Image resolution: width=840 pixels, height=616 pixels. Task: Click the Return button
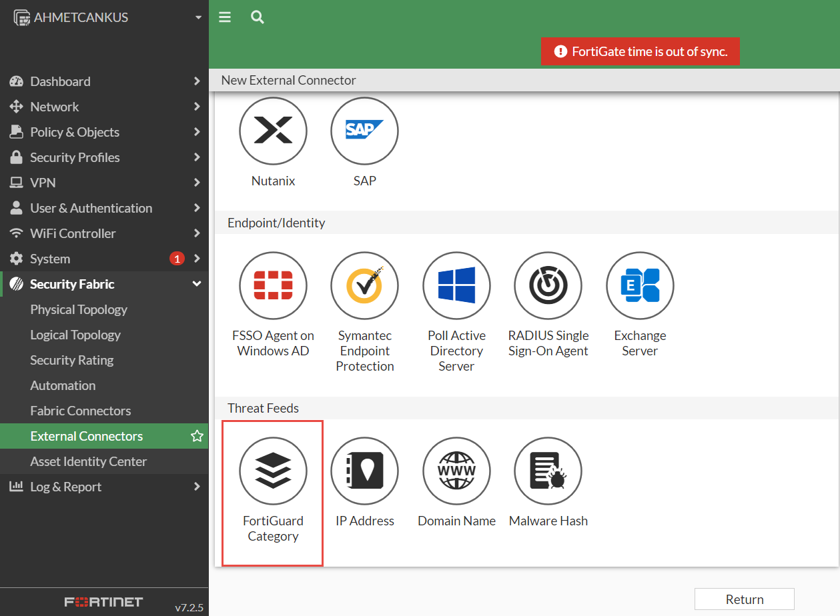(x=744, y=599)
